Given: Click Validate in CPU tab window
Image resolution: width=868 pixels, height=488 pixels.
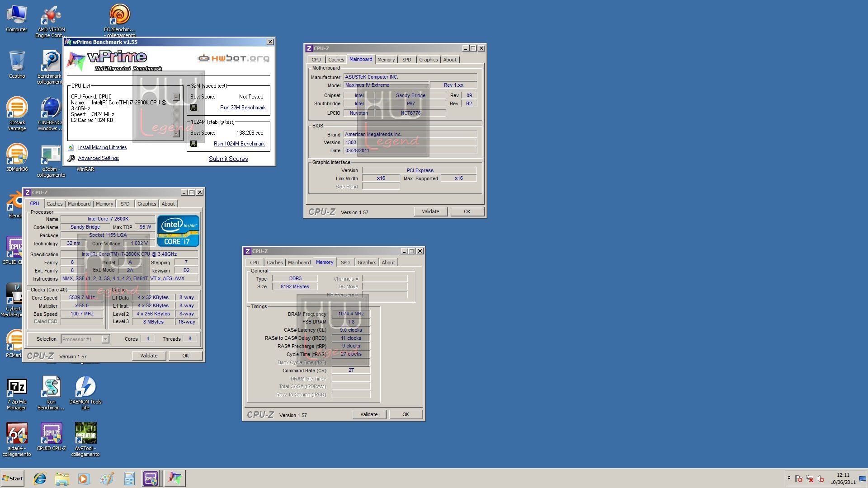Looking at the screenshot, I should point(149,356).
